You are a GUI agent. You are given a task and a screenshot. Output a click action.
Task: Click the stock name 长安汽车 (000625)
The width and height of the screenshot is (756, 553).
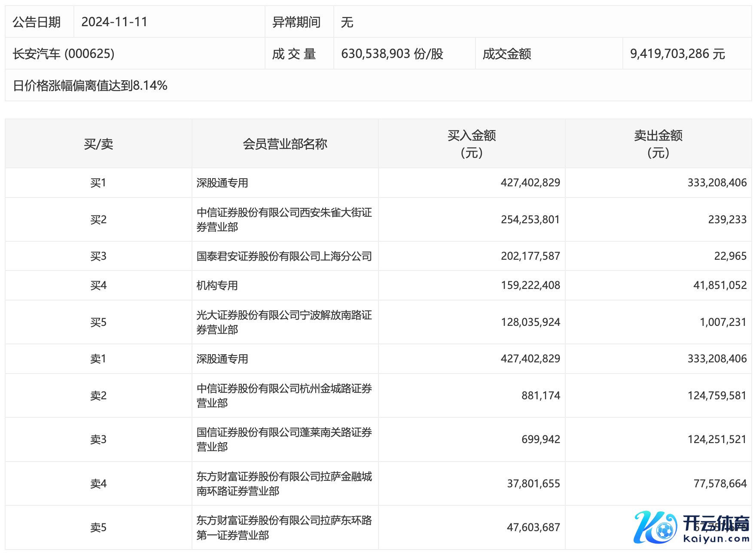[x=64, y=54]
